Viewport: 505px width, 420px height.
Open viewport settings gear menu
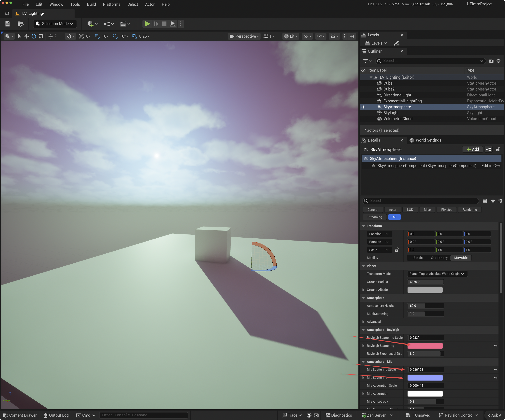pos(335,36)
